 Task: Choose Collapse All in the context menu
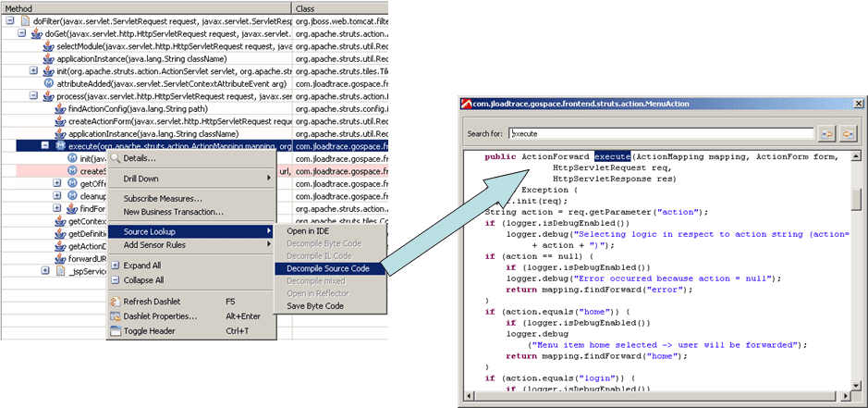pyautogui.click(x=191, y=280)
